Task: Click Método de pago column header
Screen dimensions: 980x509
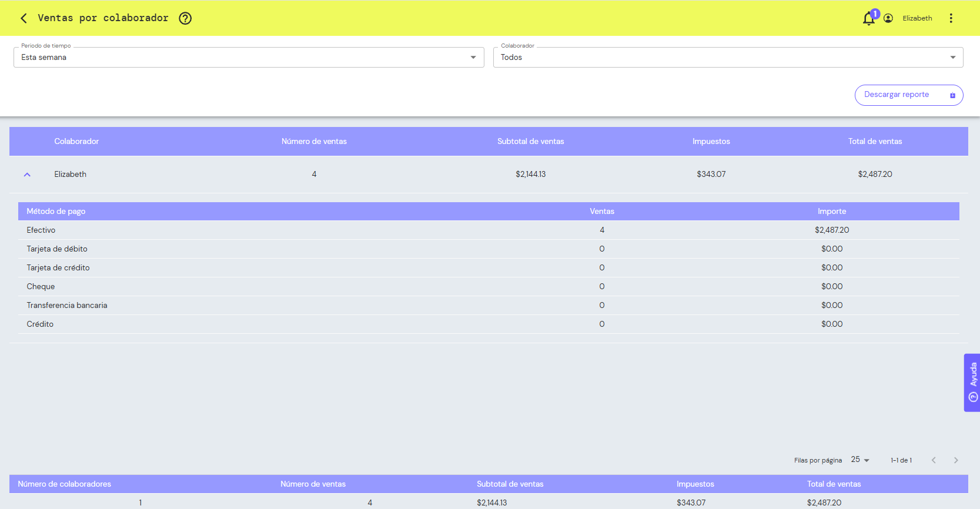Action: [56, 212]
